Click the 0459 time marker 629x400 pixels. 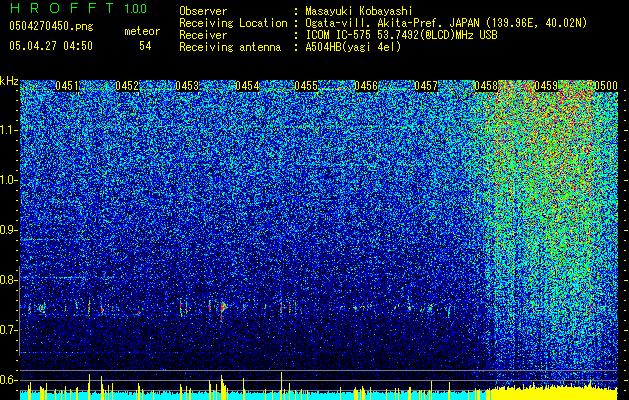point(546,86)
